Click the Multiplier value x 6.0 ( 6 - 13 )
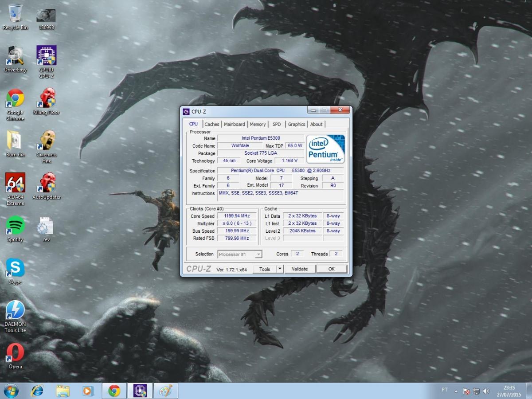 [x=237, y=223]
